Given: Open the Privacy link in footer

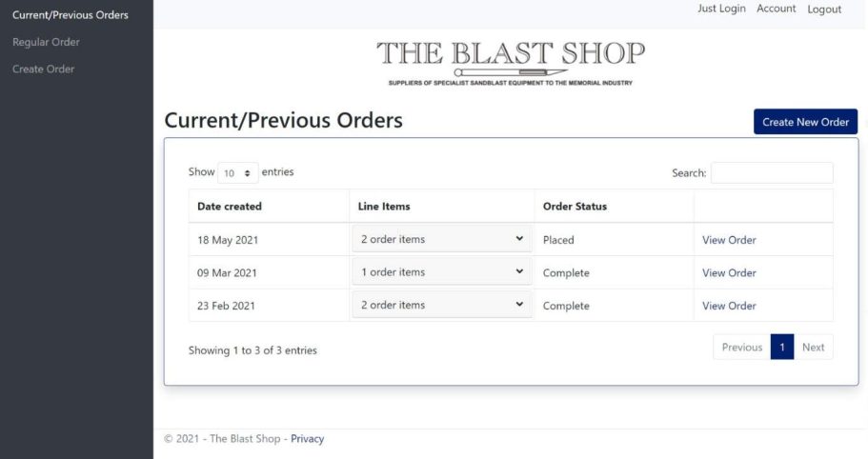Looking at the screenshot, I should [307, 439].
